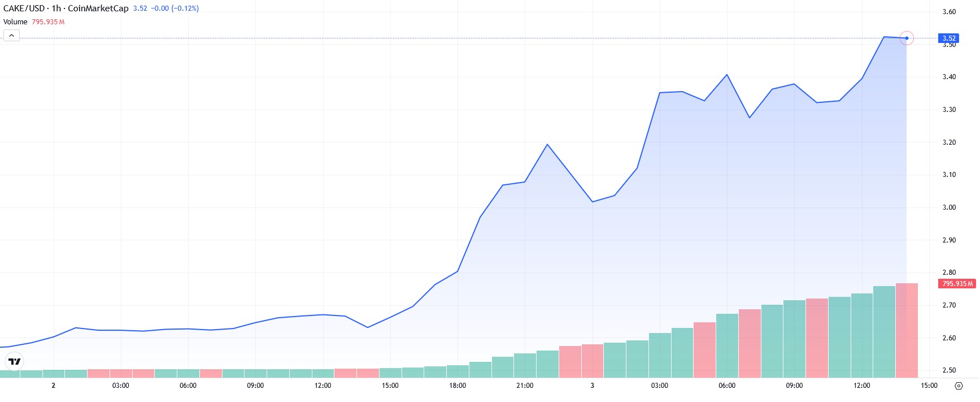Open chart settings via the gear icon

(959, 386)
